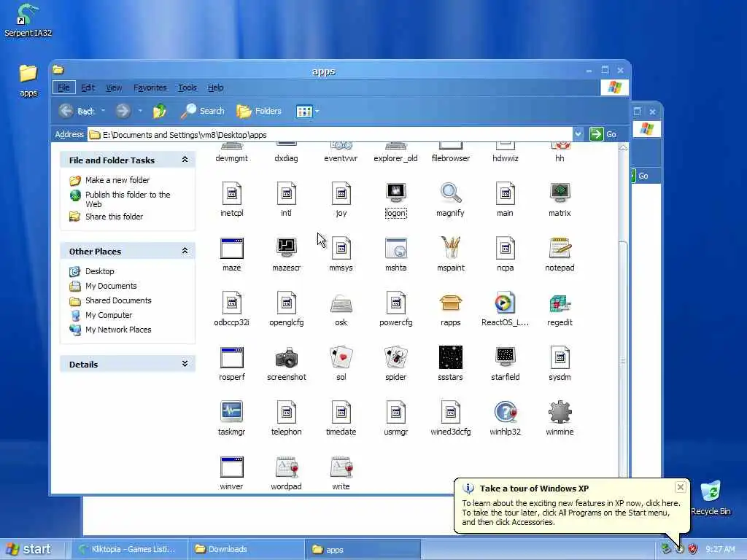Select the winhlp32 help icon
Screen dimensions: 747x560
(505, 412)
